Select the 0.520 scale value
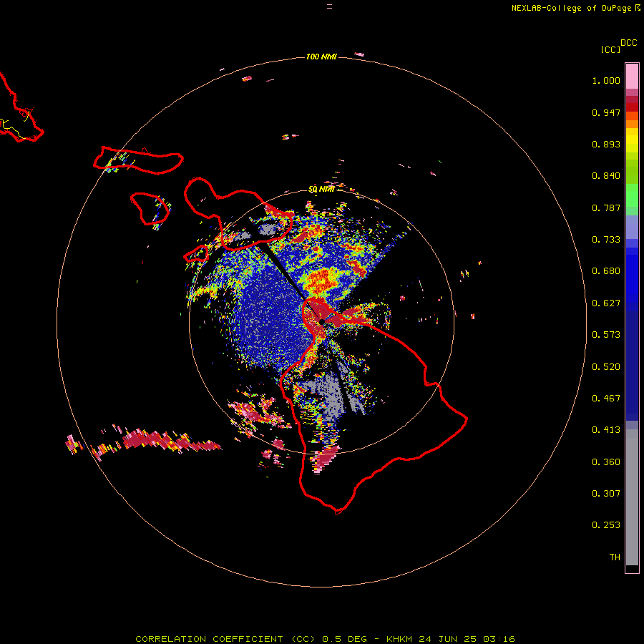The width and height of the screenshot is (644, 644). 606,367
